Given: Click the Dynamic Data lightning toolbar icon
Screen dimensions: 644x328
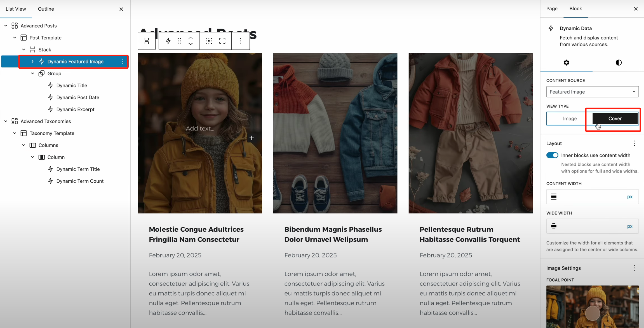Looking at the screenshot, I should pos(168,41).
